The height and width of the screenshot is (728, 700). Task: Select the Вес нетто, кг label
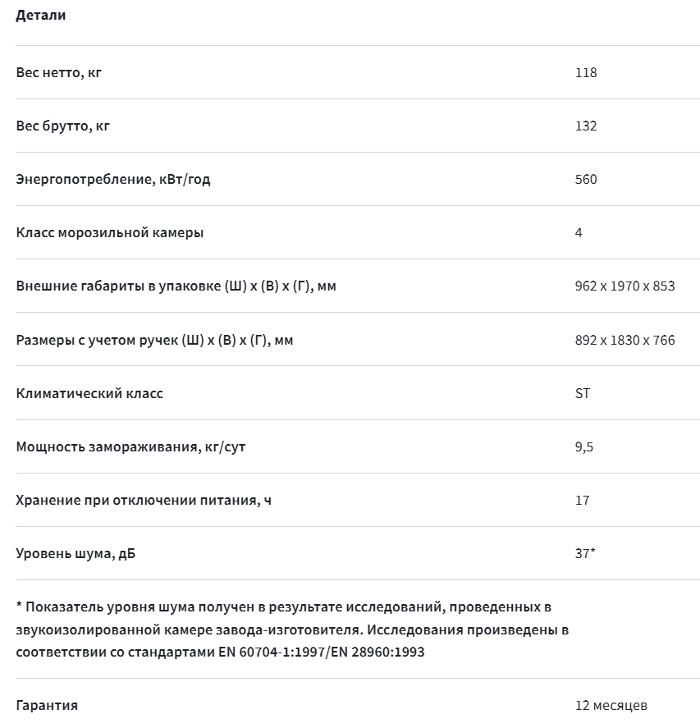tap(58, 72)
